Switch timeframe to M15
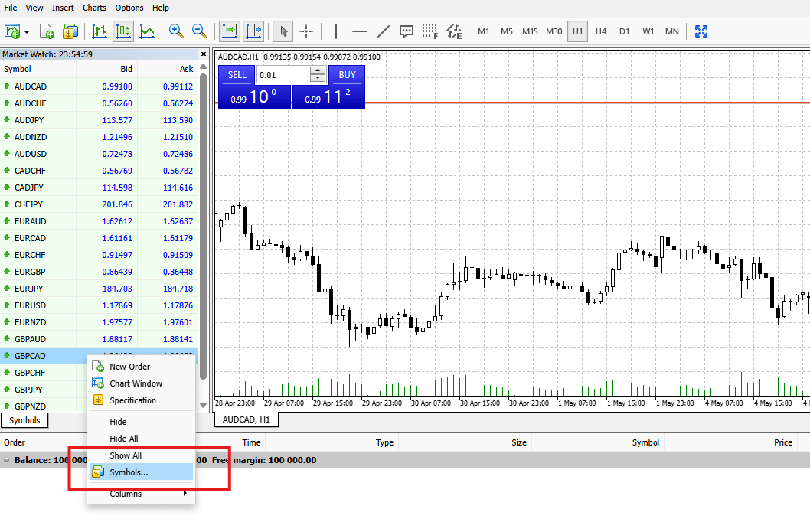The image size is (810, 532). tap(530, 31)
